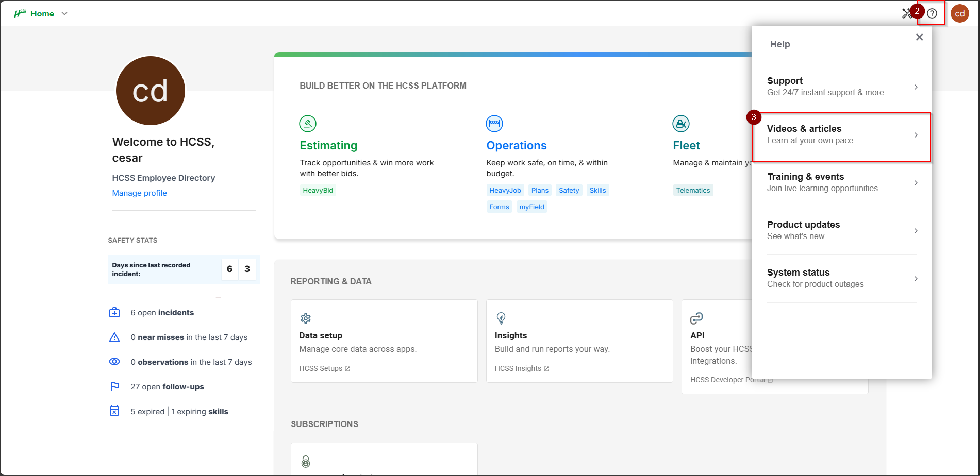Open System status help item
Viewport: 980px width, 476px height.
coord(842,278)
